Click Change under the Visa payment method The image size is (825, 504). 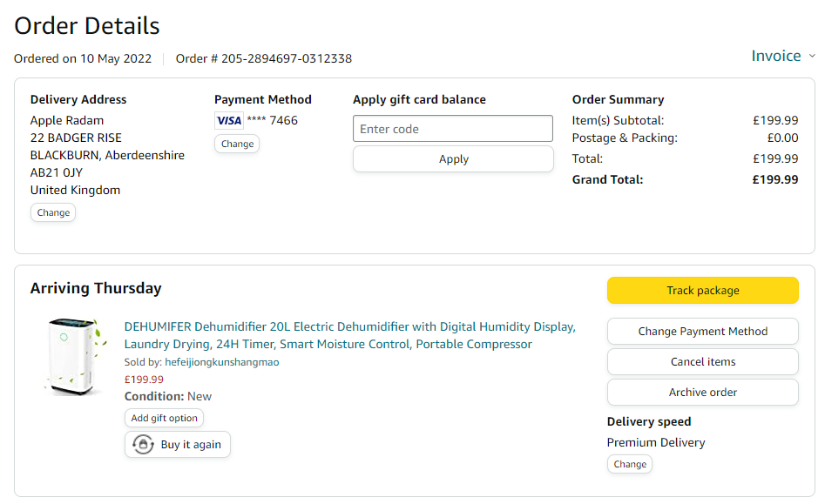237,144
